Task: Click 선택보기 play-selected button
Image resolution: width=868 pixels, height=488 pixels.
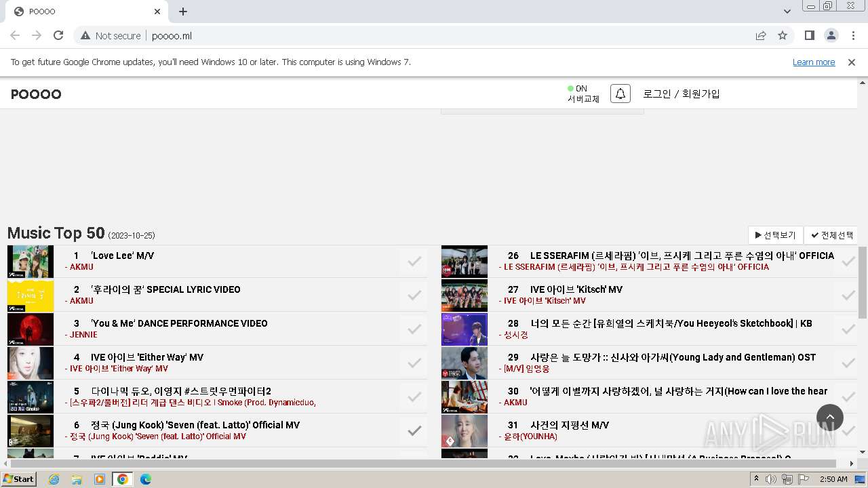Action: coord(776,235)
